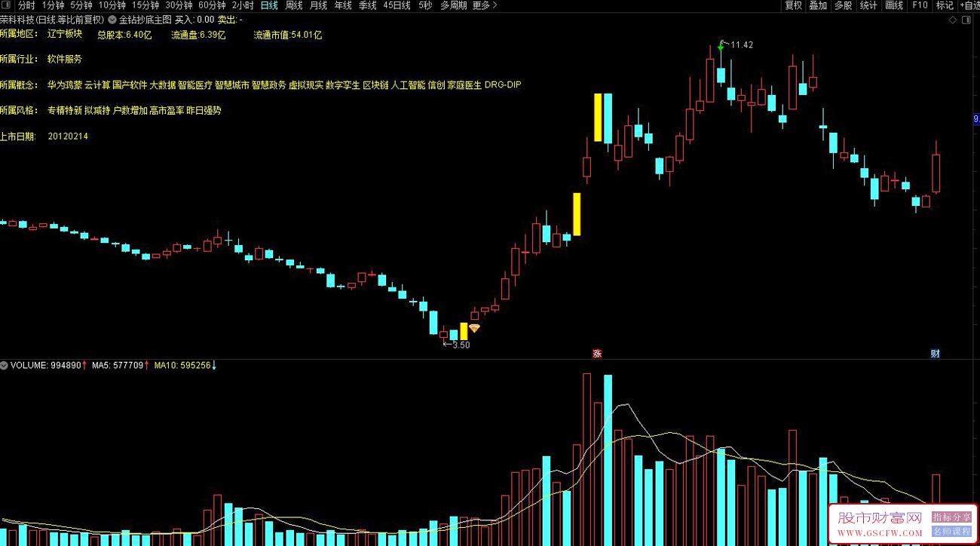Switch to the 分时 intraday tab
The width and height of the screenshot is (980, 546).
(26, 5)
